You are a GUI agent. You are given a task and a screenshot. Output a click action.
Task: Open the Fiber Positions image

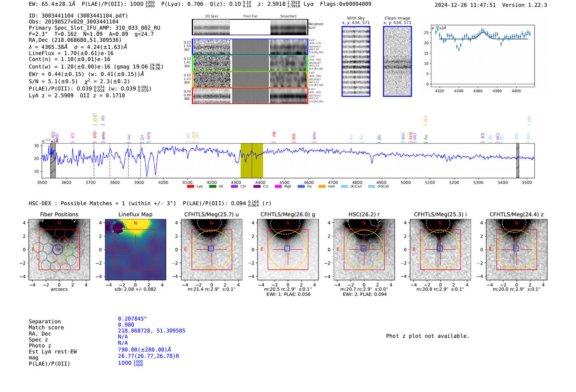click(x=59, y=249)
